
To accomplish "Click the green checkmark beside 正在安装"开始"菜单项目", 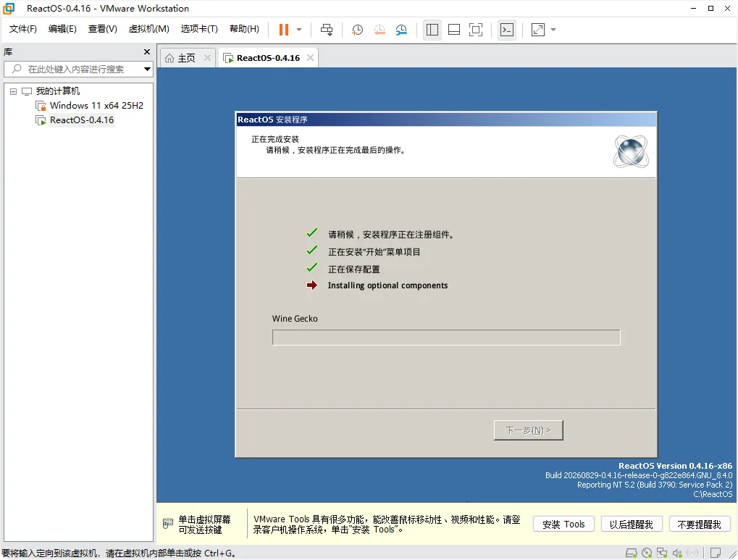I will coord(311,251).
